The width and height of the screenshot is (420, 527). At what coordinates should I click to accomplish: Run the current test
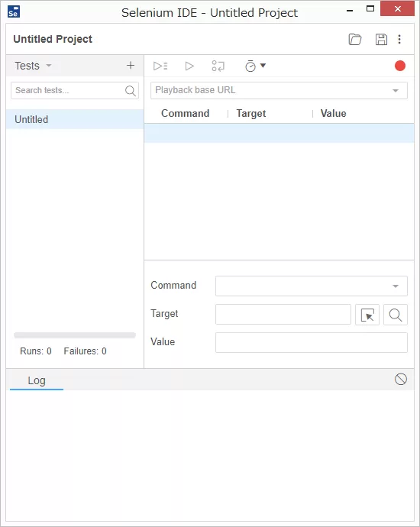(189, 66)
